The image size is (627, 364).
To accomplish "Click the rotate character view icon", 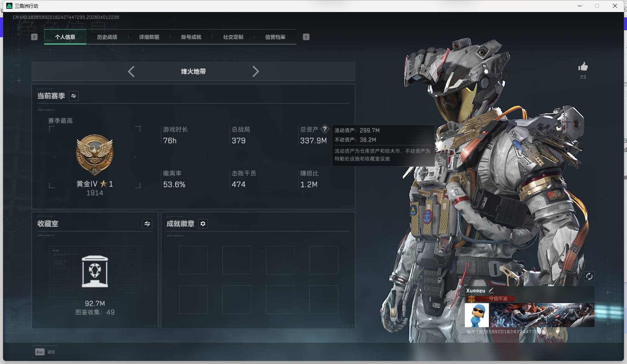I will click(x=589, y=276).
